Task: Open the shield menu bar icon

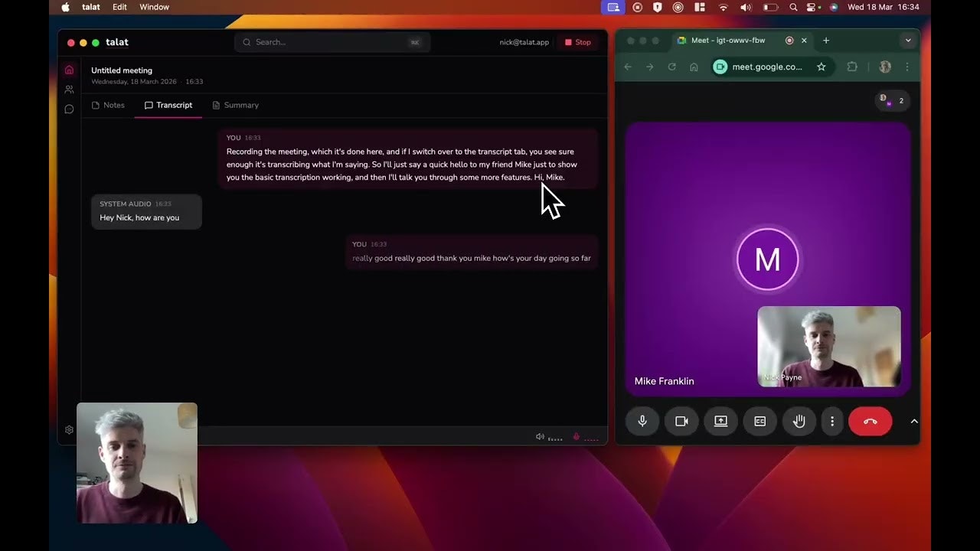Action: (658, 7)
